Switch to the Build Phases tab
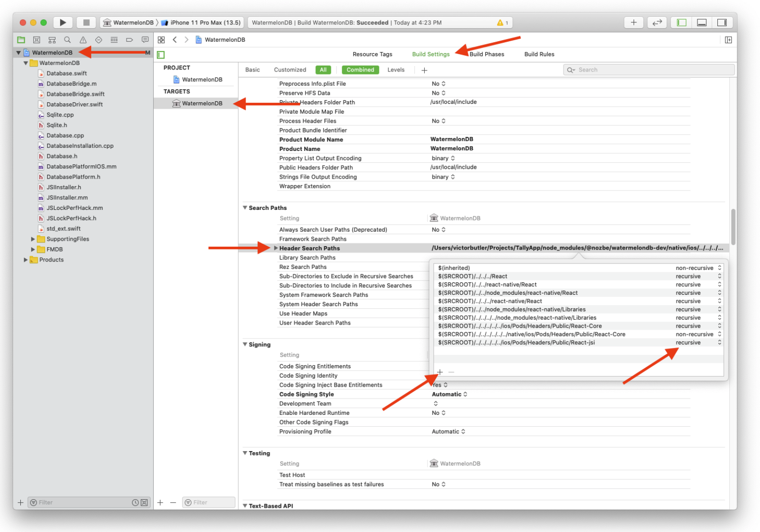This screenshot has width=760, height=532. 487,54
